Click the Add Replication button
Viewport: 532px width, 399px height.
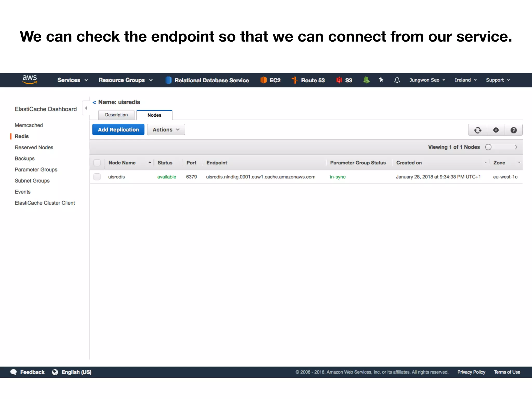coord(118,129)
